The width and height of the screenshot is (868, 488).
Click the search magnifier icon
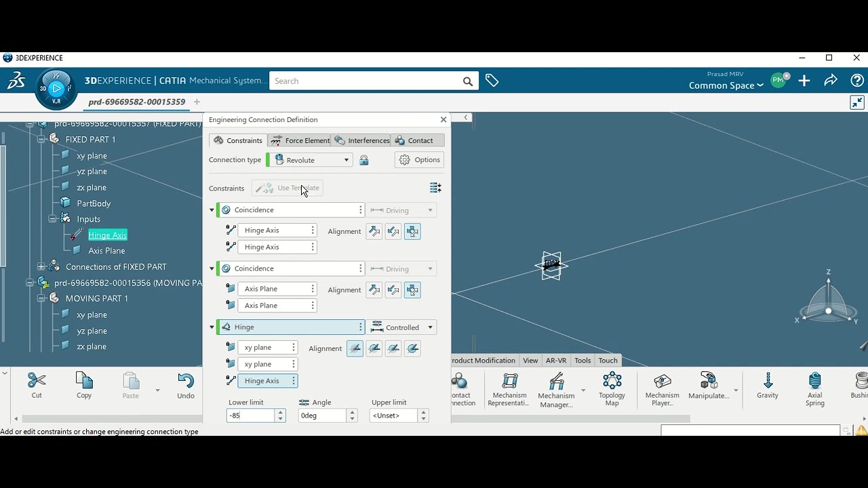(468, 81)
